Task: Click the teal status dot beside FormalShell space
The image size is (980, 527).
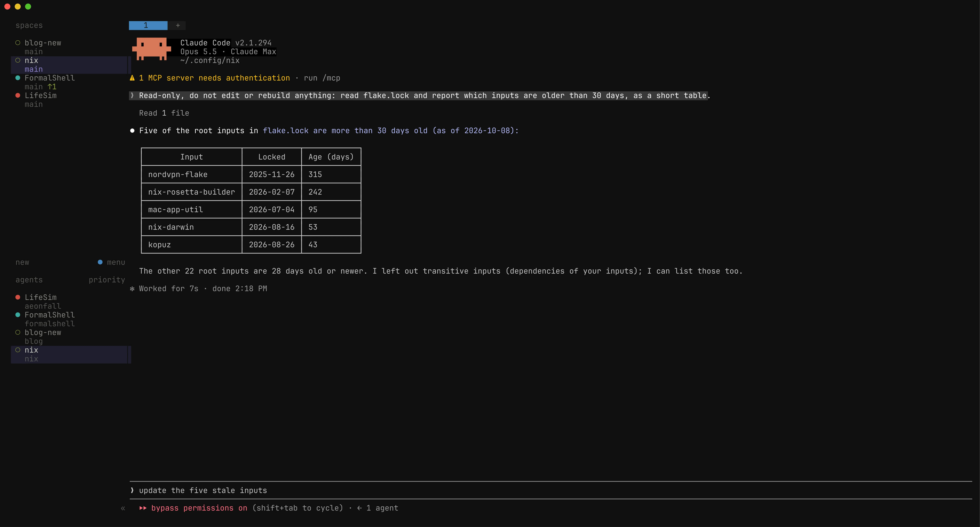Action: (17, 78)
